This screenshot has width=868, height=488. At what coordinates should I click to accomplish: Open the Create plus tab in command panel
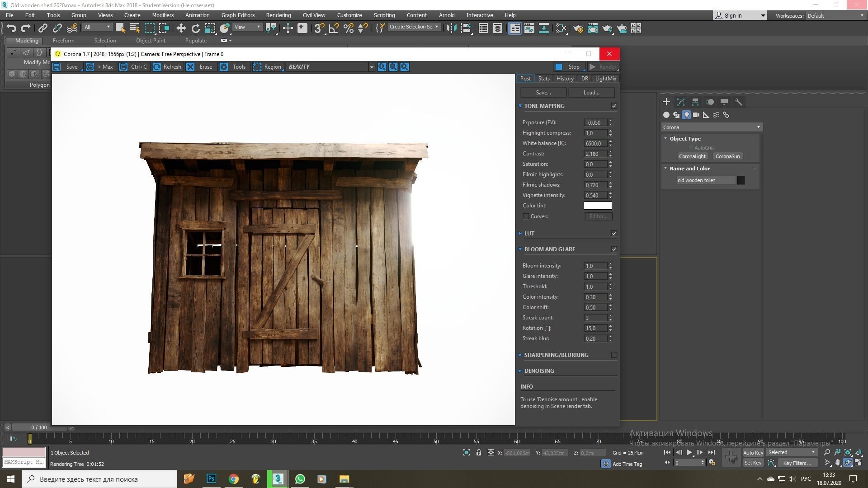coord(666,102)
